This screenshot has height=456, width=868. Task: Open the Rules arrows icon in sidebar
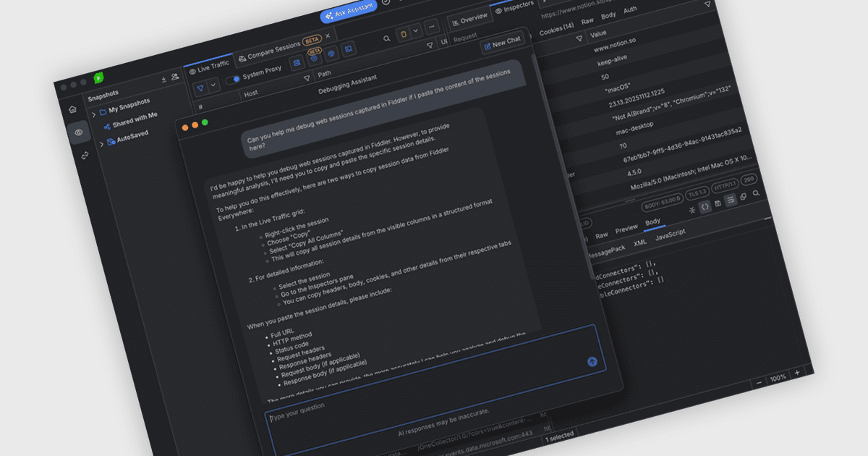click(x=85, y=156)
